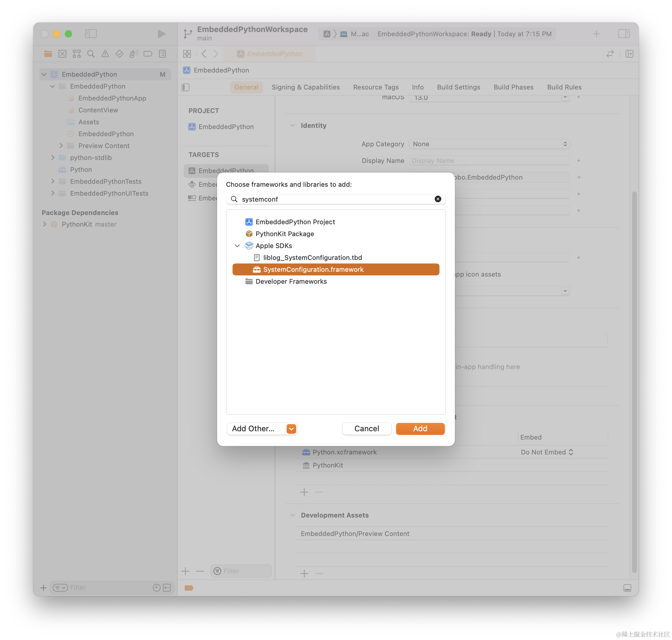Click the debug area toggle at the bottom right

tap(627, 588)
